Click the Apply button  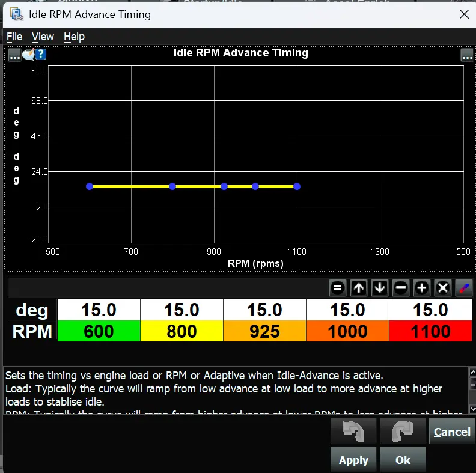point(353,460)
